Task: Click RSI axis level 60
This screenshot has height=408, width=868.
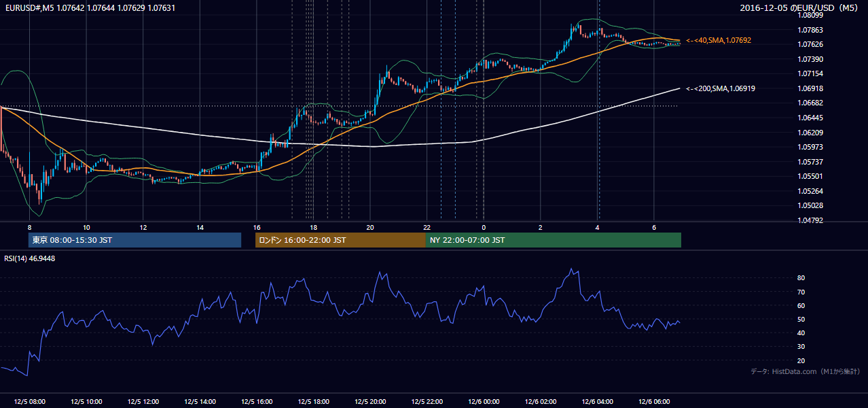Action: tap(801, 305)
